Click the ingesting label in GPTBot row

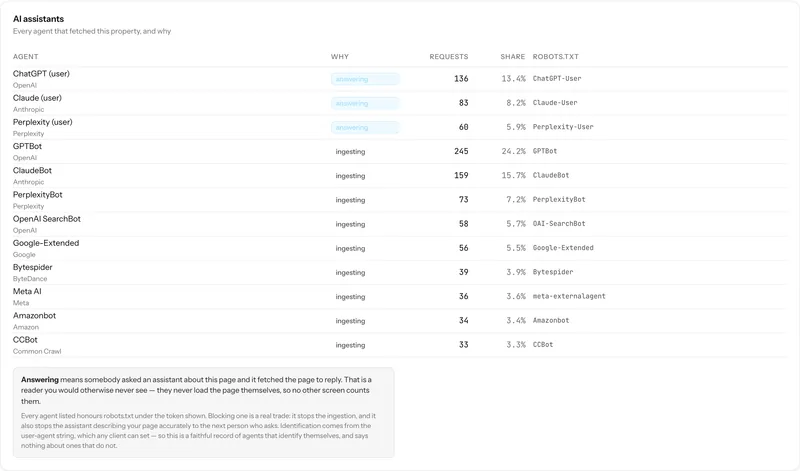351,152
